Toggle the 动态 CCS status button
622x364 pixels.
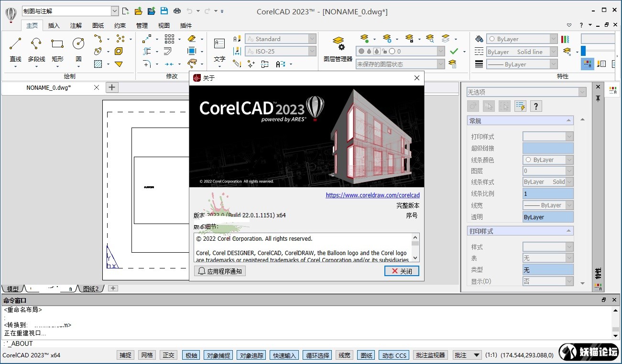click(x=394, y=355)
